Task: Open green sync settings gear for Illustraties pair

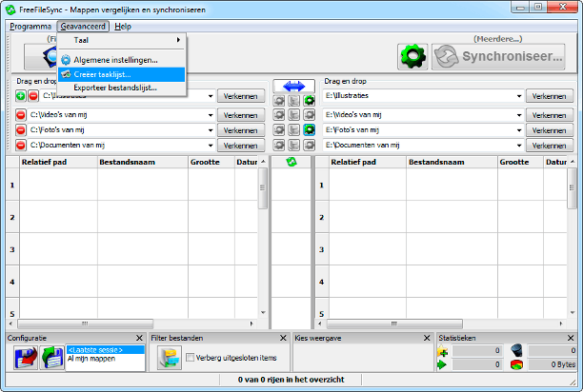Action: pyautogui.click(x=309, y=100)
